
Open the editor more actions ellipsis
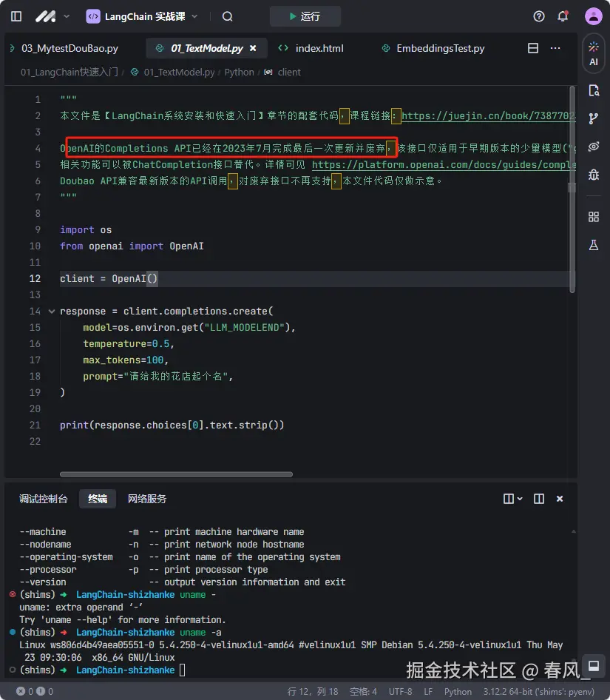pos(555,48)
